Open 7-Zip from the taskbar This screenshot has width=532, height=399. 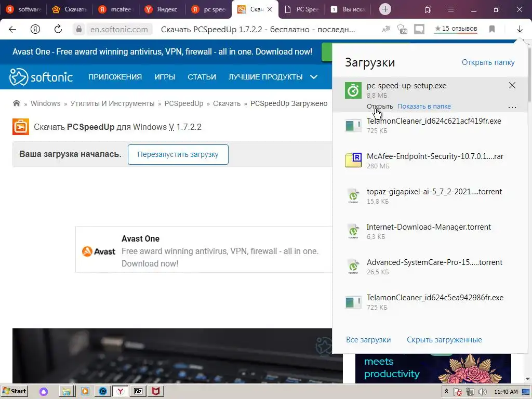click(x=138, y=392)
